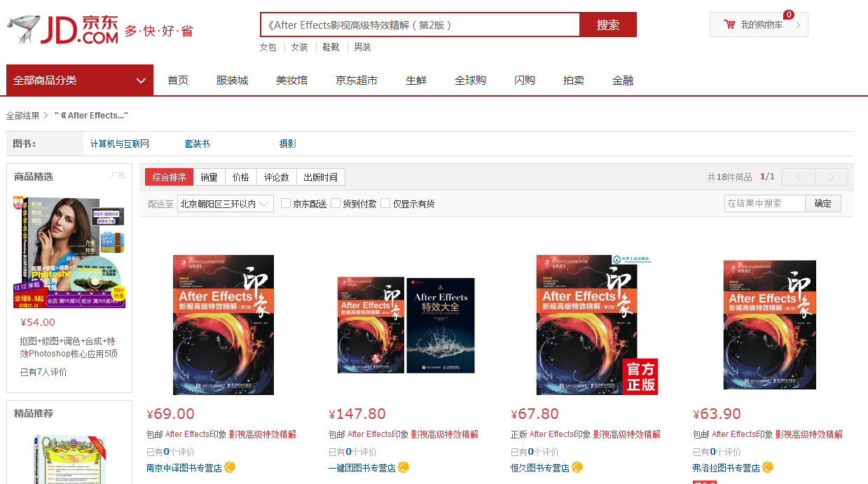Filter by 摄影 category
868x484 pixels.
[x=288, y=144]
